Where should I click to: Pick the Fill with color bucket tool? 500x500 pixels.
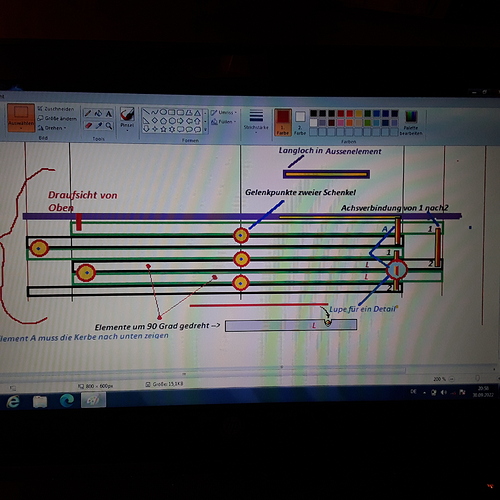click(x=98, y=113)
